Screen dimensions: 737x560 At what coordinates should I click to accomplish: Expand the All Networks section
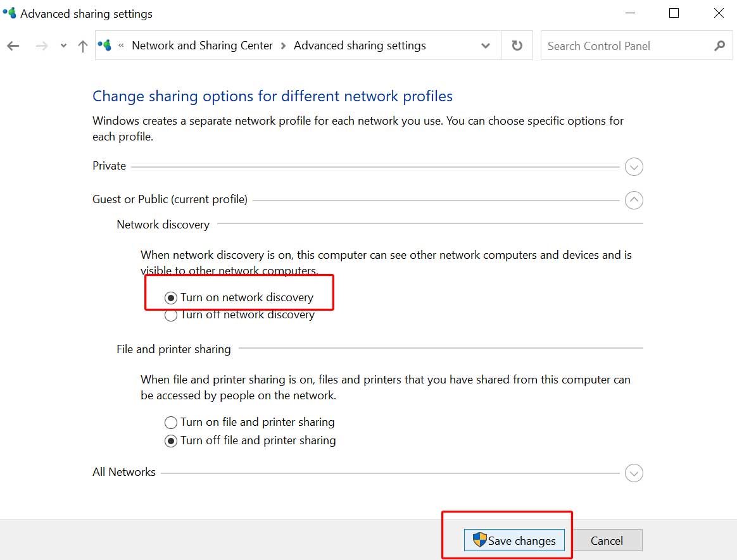tap(634, 473)
